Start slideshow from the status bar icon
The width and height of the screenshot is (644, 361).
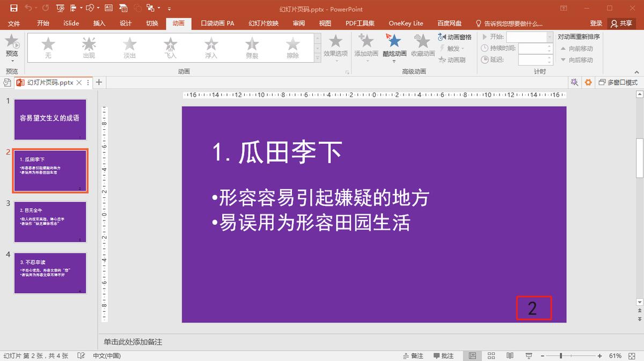coord(528,356)
